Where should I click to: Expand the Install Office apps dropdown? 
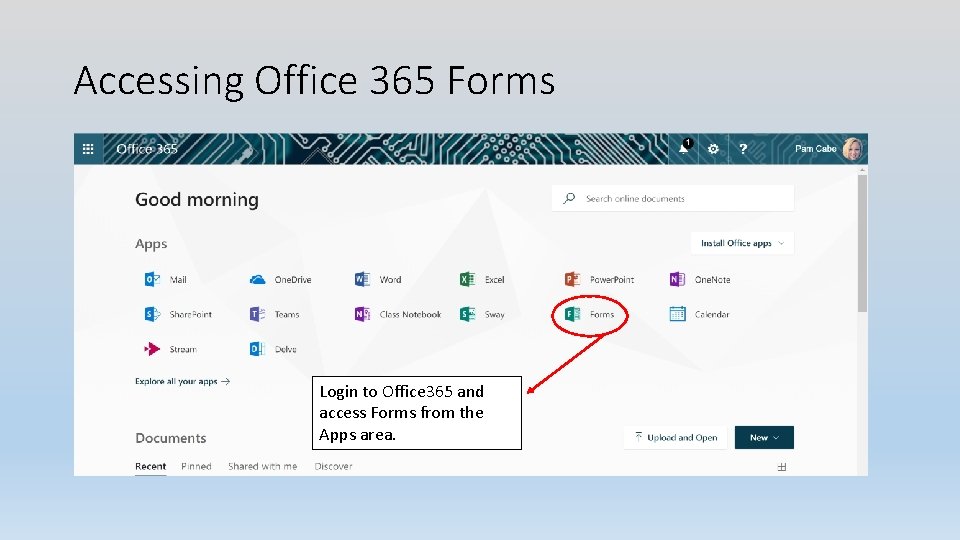742,243
